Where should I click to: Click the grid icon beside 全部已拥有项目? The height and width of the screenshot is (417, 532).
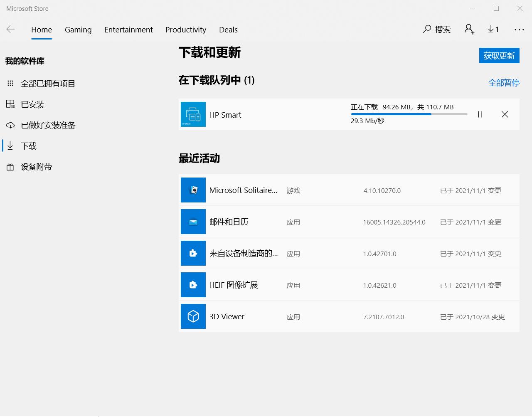[x=10, y=84]
